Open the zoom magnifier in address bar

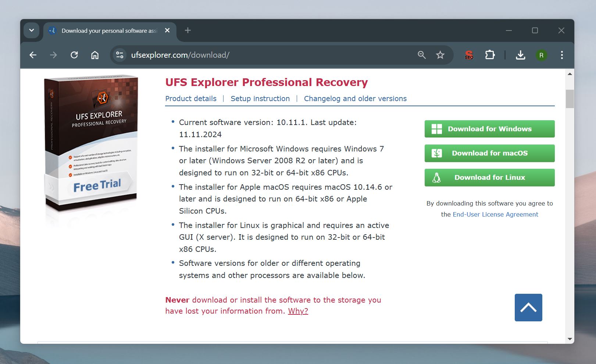[422, 55]
